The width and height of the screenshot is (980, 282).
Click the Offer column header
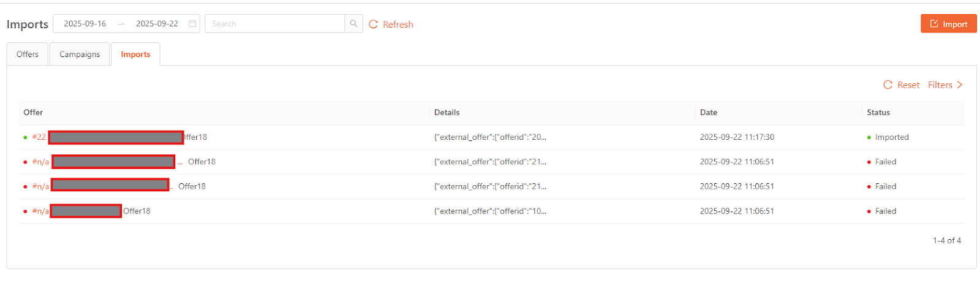click(x=33, y=113)
